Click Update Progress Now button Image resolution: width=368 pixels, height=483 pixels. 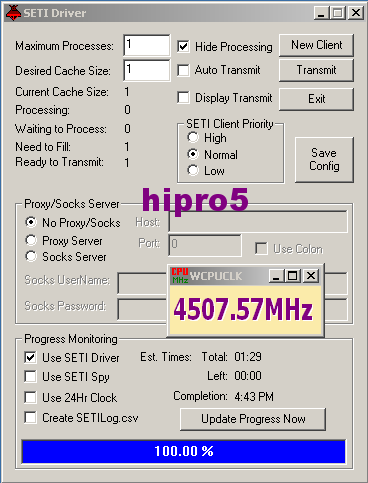click(253, 419)
